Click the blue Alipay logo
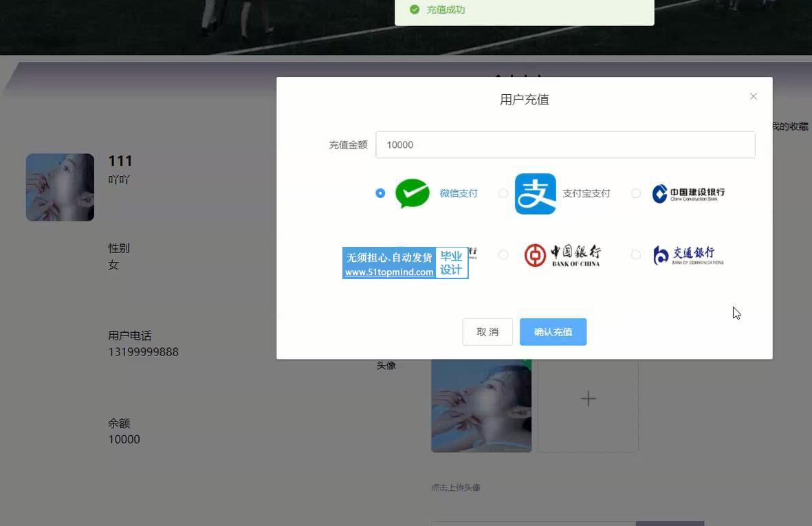 click(x=535, y=194)
